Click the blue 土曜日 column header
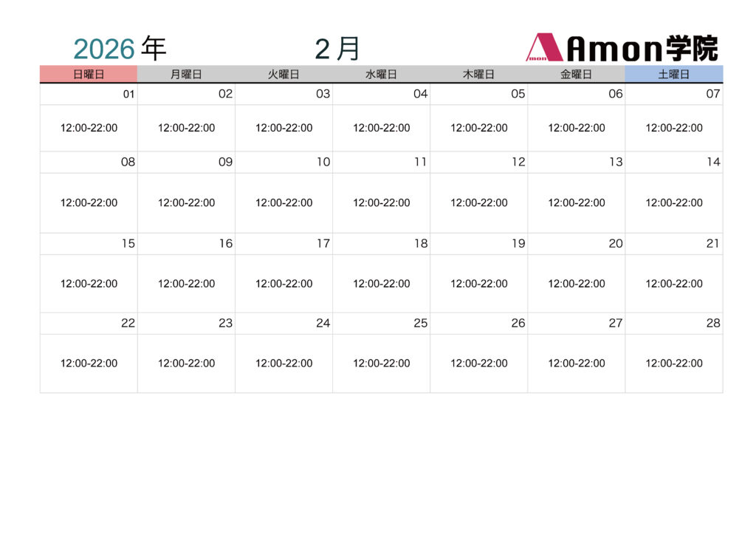The image size is (756, 535). pos(673,74)
